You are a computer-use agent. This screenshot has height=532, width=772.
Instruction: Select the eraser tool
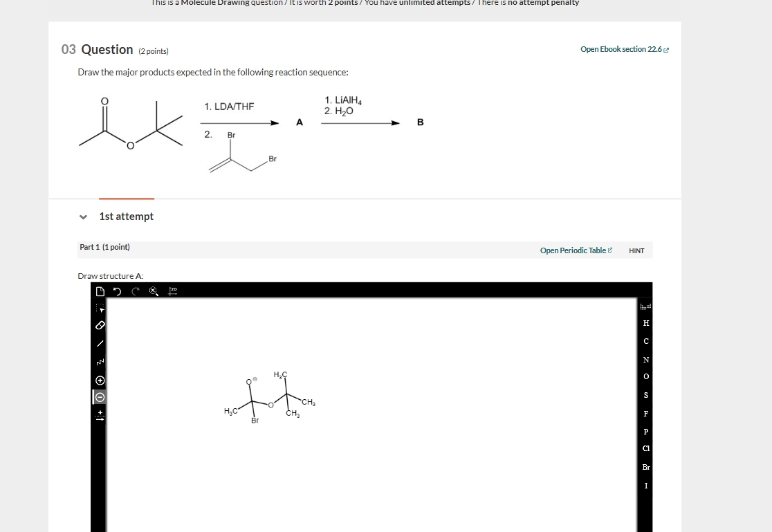[x=100, y=325]
